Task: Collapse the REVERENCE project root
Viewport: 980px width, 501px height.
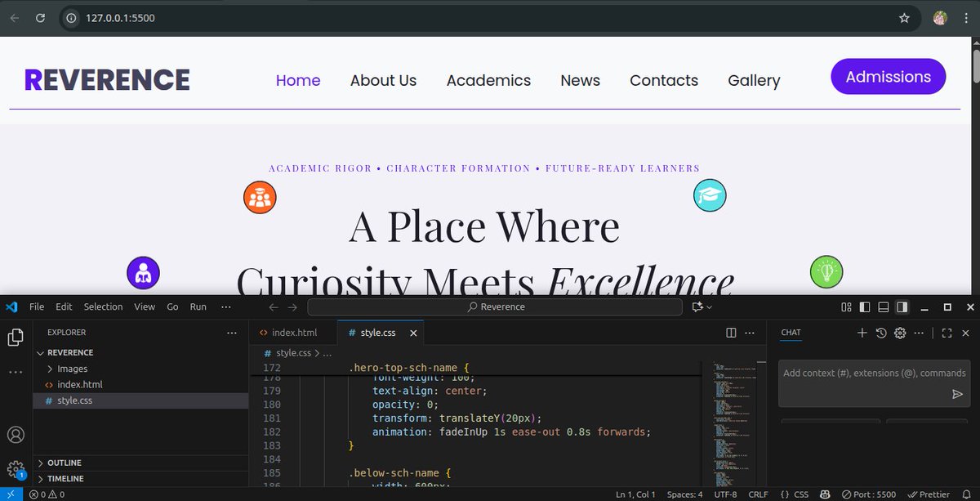Action: [70, 352]
